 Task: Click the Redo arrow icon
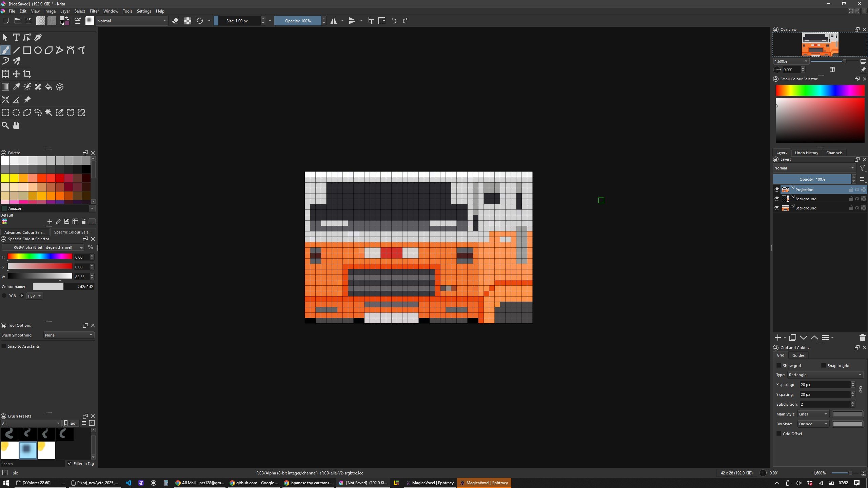[405, 21]
